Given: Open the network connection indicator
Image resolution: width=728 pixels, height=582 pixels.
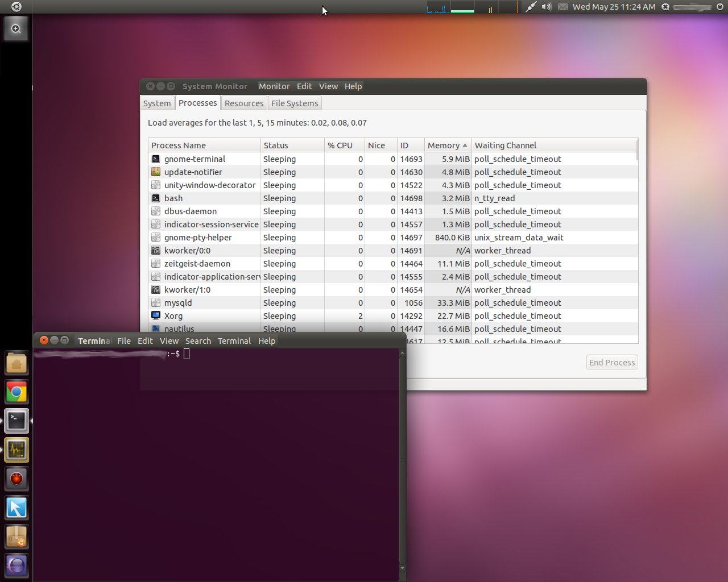Looking at the screenshot, I should click(530, 7).
